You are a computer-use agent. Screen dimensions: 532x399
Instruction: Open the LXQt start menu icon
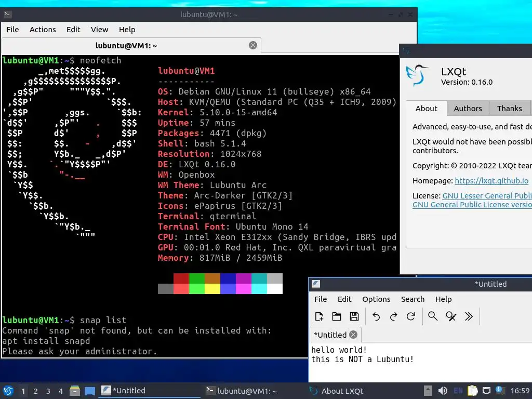click(x=8, y=391)
